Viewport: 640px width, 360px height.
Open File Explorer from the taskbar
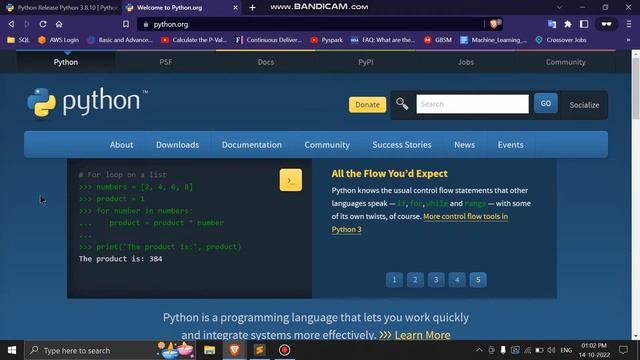tap(209, 350)
